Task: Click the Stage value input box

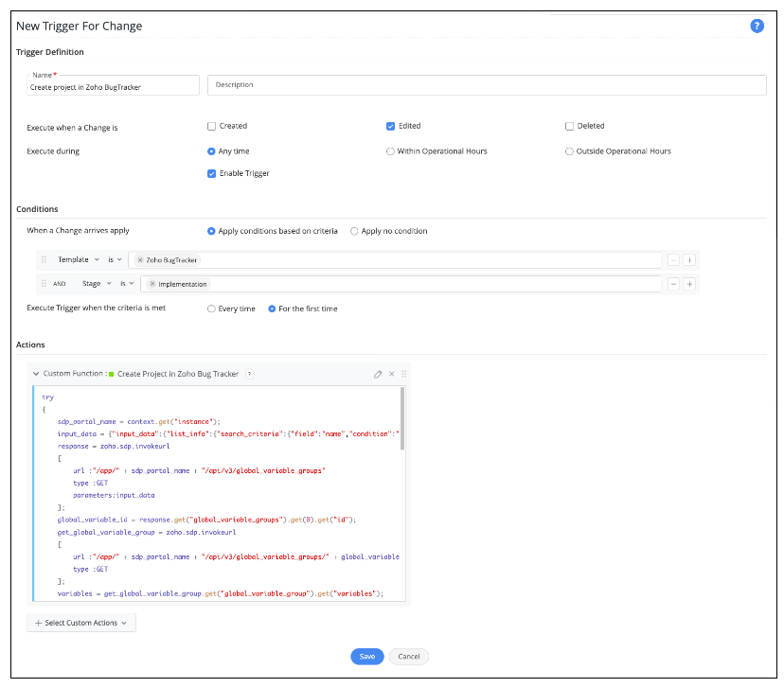Action: (401, 284)
